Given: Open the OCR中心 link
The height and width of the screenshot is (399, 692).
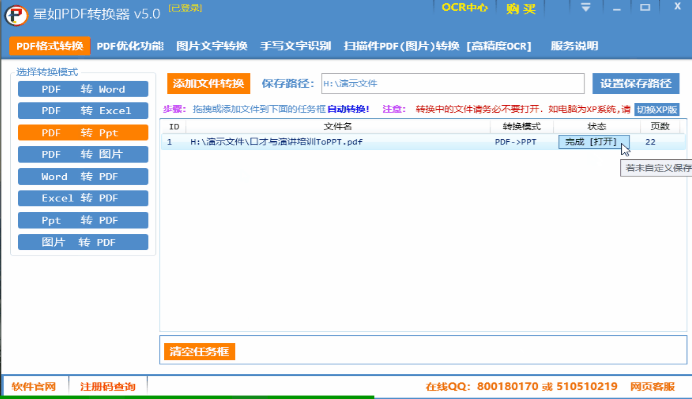Looking at the screenshot, I should (x=465, y=8).
